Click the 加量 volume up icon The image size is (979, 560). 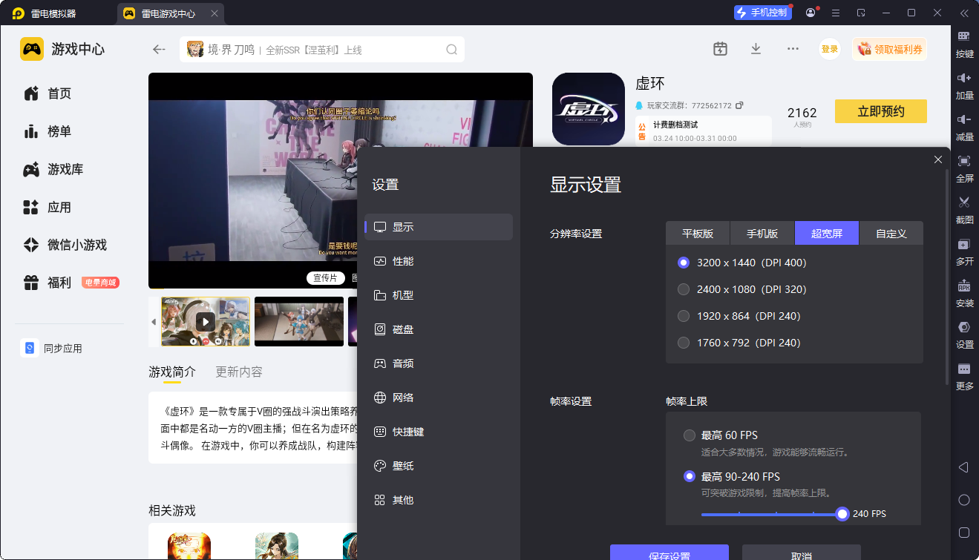click(964, 78)
